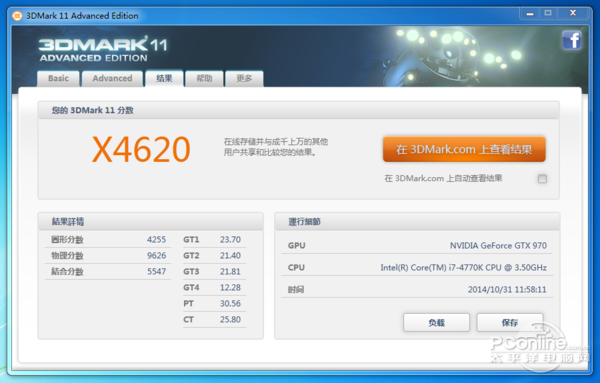The image size is (600, 383).
Task: Enable automatic viewing of results on 3DMark.com checkbox
Action: pyautogui.click(x=542, y=179)
